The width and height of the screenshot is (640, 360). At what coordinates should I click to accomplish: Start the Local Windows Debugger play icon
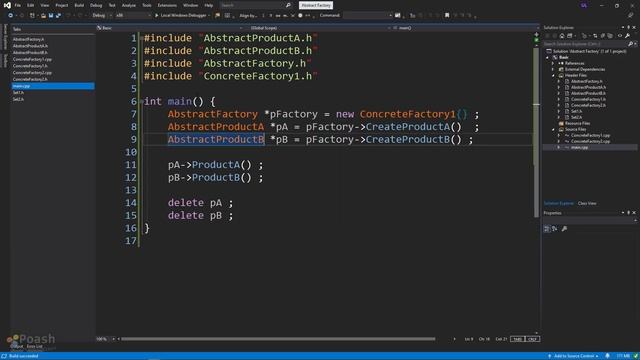[x=156, y=16]
